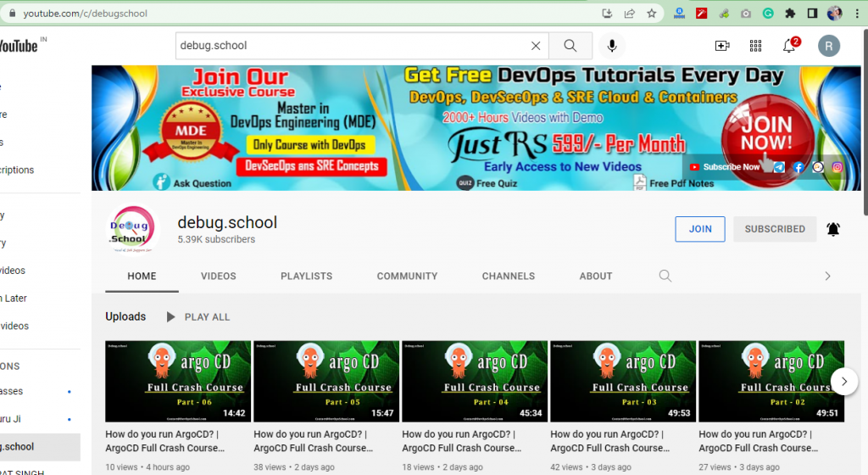Bookmark page with the star icon
Image resolution: width=868 pixels, height=475 pixels.
pos(652,14)
